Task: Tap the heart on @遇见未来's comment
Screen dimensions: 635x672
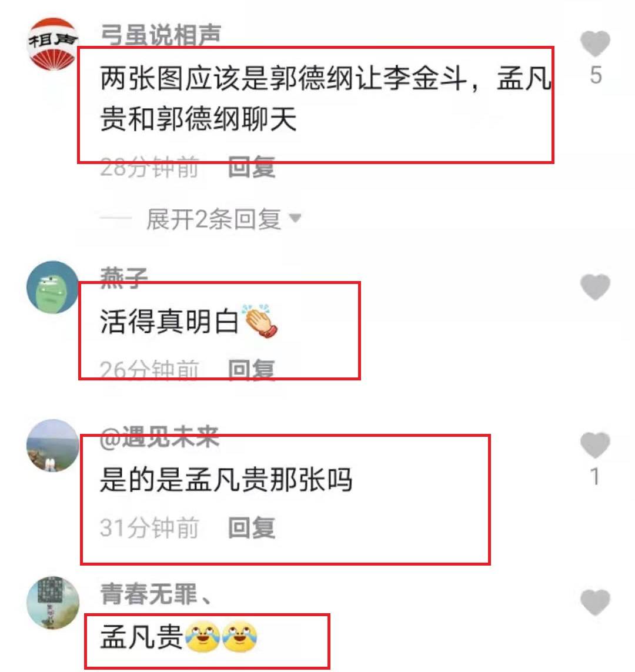Action: [x=595, y=445]
